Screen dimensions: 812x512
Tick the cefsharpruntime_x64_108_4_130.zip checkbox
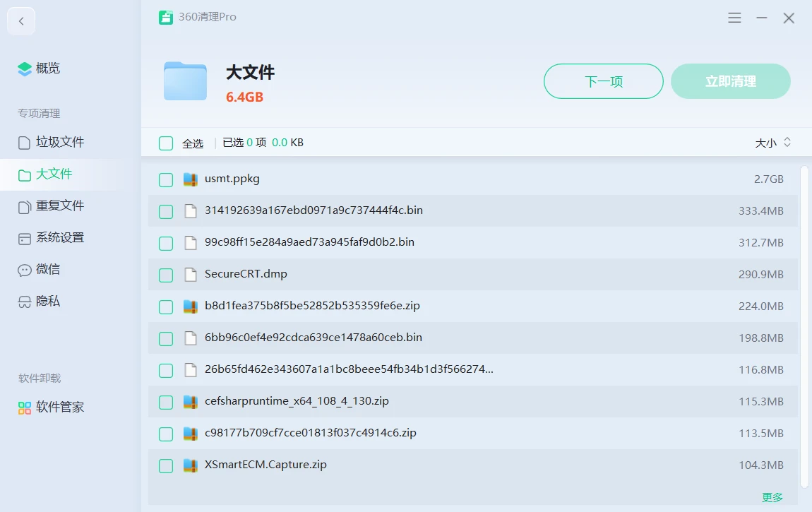pyautogui.click(x=166, y=403)
